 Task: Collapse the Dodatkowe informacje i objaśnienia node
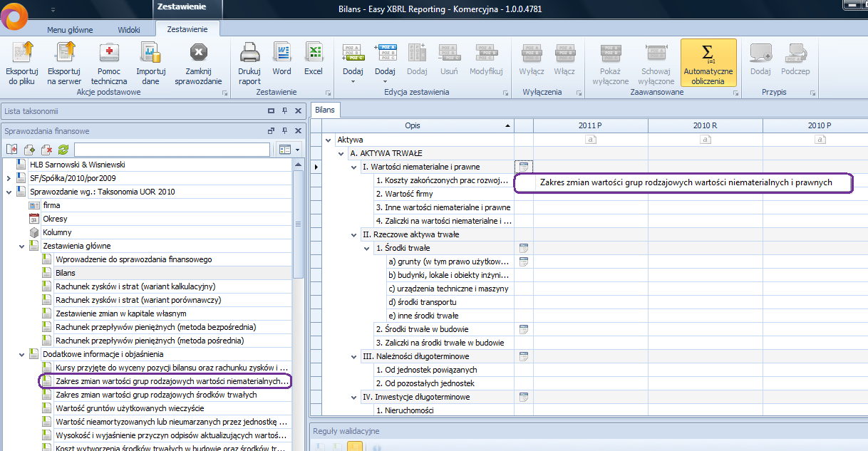coord(21,354)
